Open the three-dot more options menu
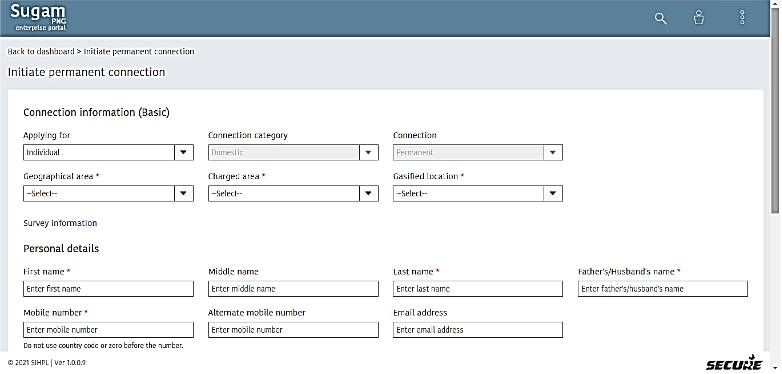 point(742,17)
